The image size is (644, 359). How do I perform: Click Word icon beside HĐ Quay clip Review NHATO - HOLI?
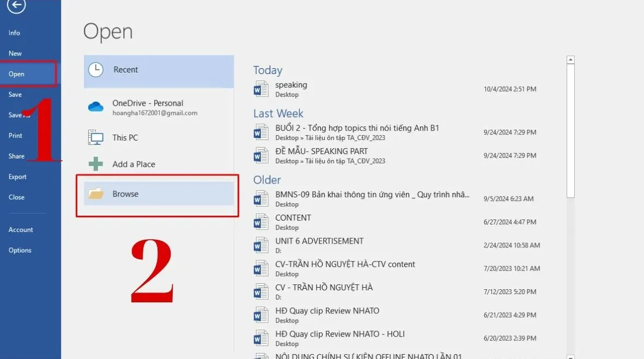tap(261, 338)
